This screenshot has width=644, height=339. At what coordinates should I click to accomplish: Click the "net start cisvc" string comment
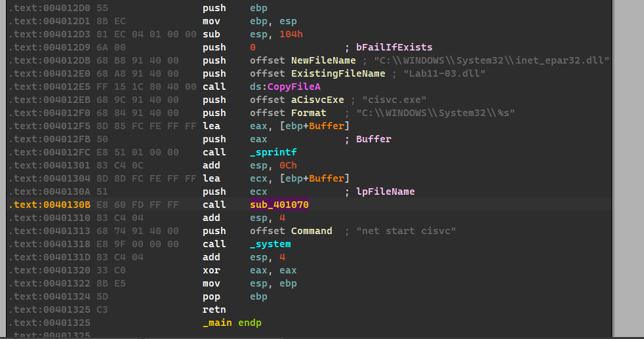pyautogui.click(x=406, y=231)
